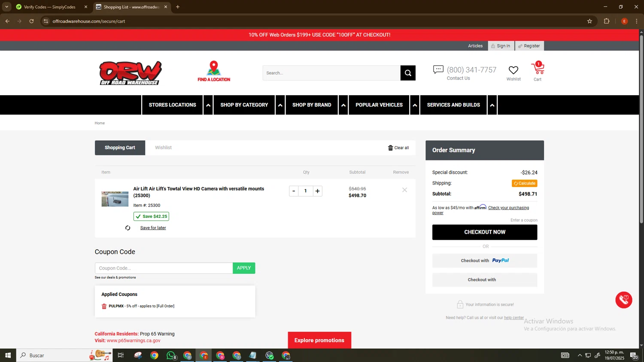Open WhatsApp from the taskbar
Screen dimensions: 644x362
click(x=171, y=355)
